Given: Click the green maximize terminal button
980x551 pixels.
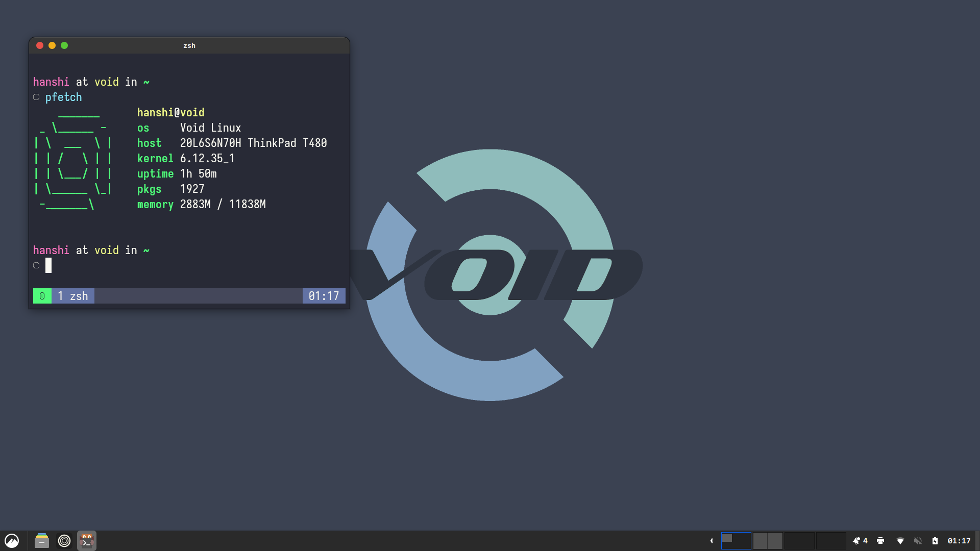Looking at the screenshot, I should click(64, 45).
